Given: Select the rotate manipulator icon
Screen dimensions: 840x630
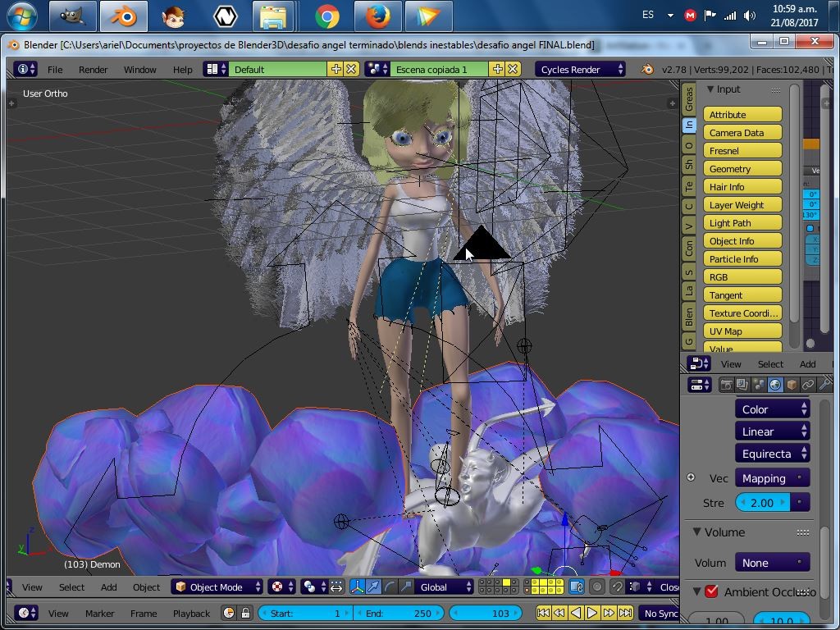Looking at the screenshot, I should (x=388, y=587).
